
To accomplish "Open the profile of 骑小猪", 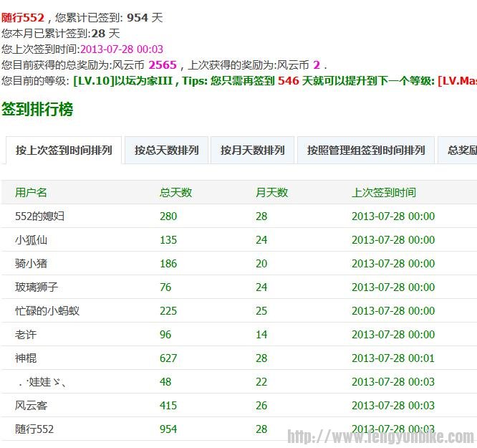I will pyautogui.click(x=32, y=263).
